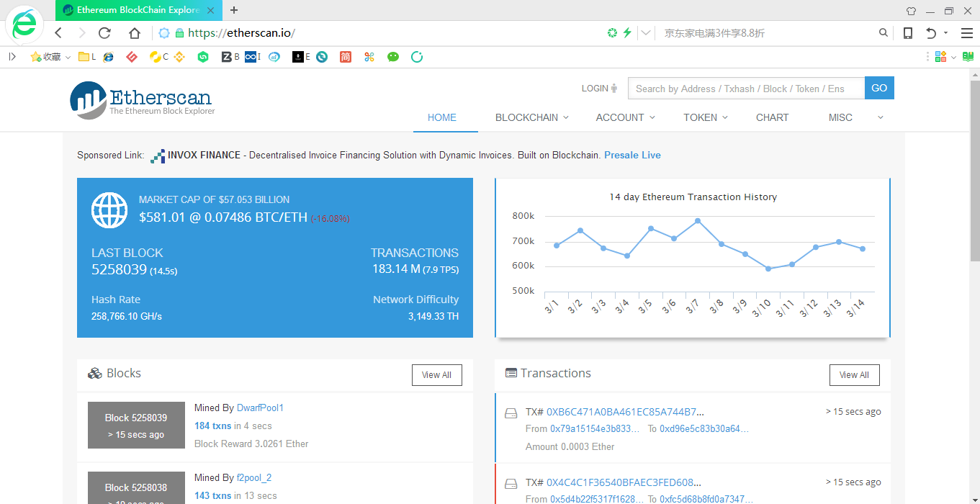Expand the BLOCKCHAIN dropdown menu
Image resolution: width=980 pixels, height=504 pixels.
pos(531,117)
